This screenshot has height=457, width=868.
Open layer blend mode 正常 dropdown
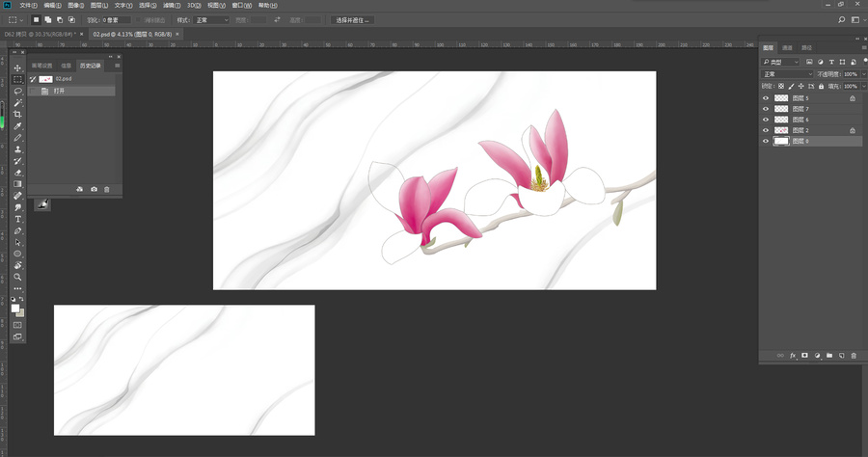point(787,74)
